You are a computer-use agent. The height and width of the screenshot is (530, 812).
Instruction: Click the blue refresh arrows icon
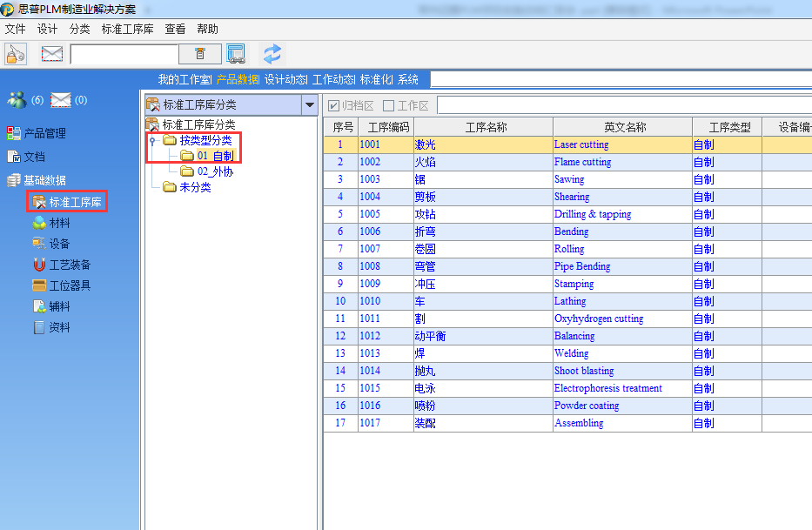click(x=272, y=54)
